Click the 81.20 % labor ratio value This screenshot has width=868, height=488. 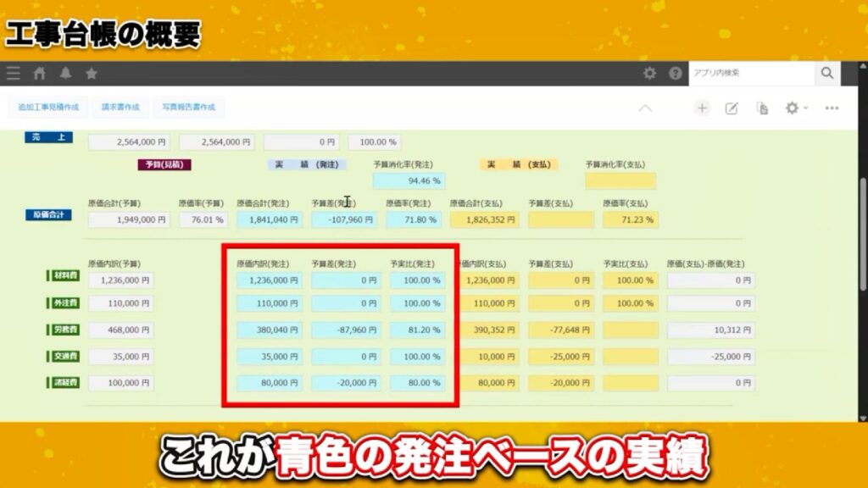coord(417,330)
